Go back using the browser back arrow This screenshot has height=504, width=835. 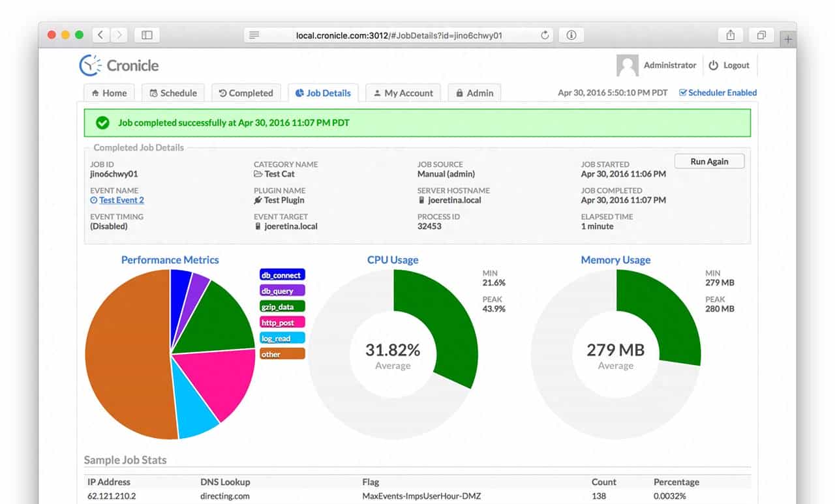[101, 35]
